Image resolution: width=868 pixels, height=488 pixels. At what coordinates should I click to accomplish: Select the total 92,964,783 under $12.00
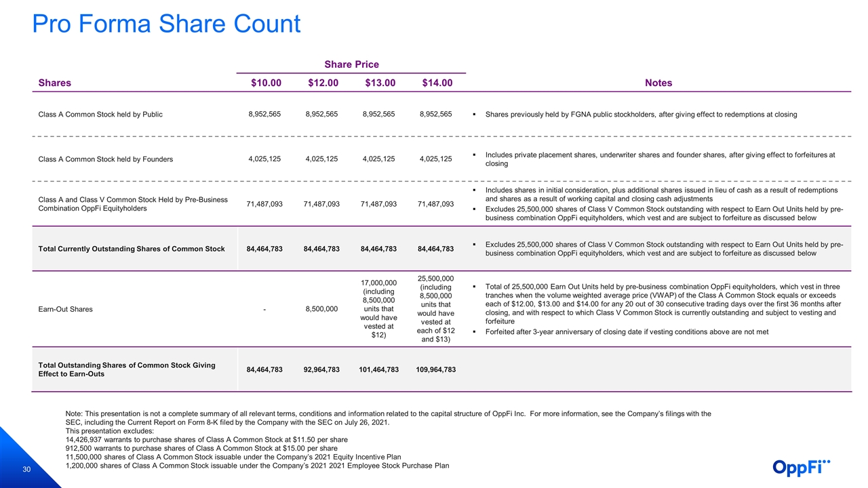coord(323,369)
